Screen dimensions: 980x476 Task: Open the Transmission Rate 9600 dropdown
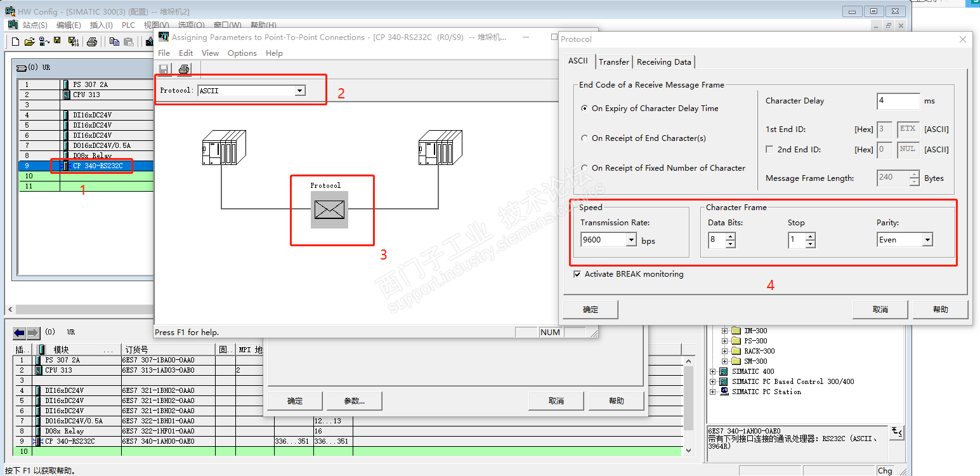click(630, 240)
